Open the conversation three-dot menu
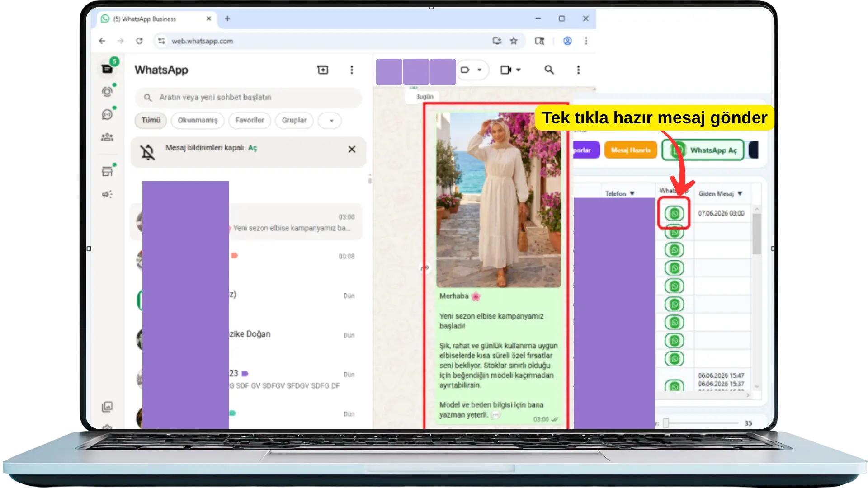The width and height of the screenshot is (868, 488). click(x=578, y=70)
